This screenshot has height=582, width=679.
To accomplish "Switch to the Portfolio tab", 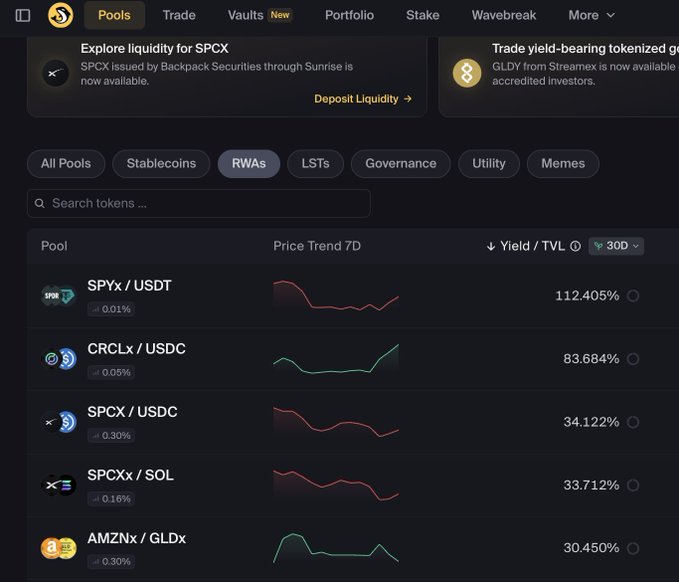I will pyautogui.click(x=349, y=15).
